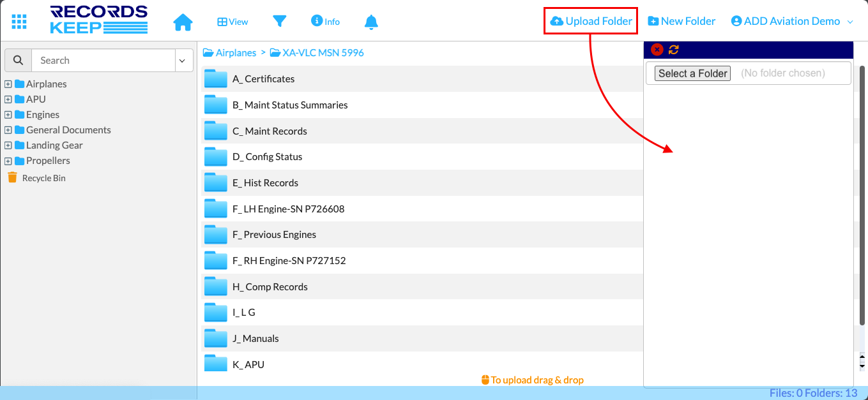Open ADD Aviation Demo account dropdown
This screenshot has width=868, height=400.
click(x=792, y=22)
